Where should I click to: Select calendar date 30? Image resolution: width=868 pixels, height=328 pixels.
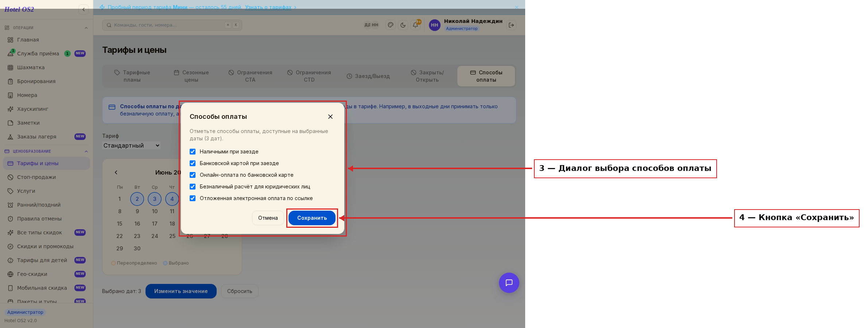click(137, 249)
